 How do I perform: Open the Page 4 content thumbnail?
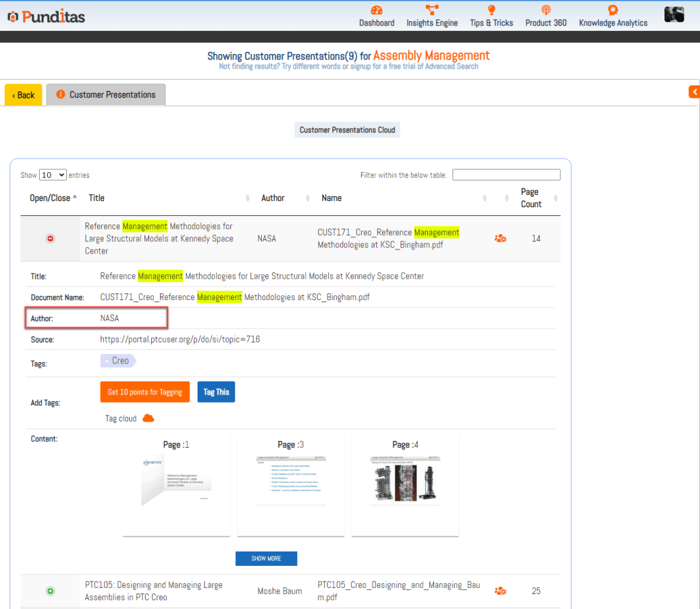coord(405,485)
